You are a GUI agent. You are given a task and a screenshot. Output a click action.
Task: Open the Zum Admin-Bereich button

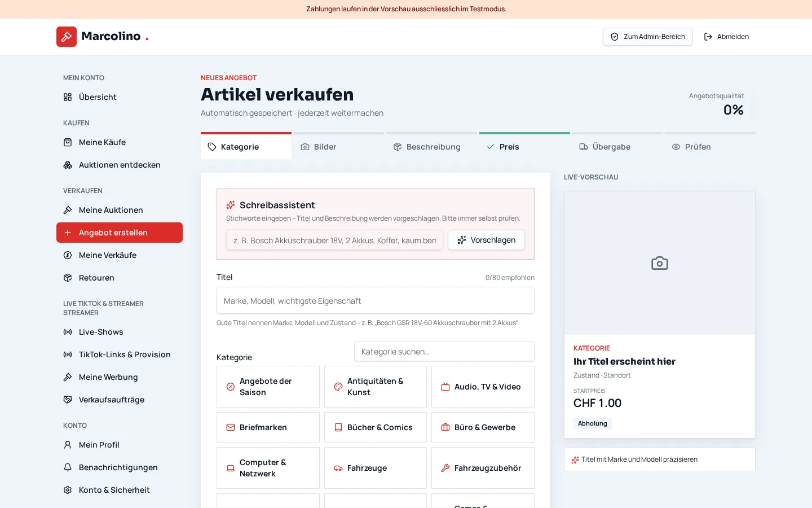tap(647, 37)
